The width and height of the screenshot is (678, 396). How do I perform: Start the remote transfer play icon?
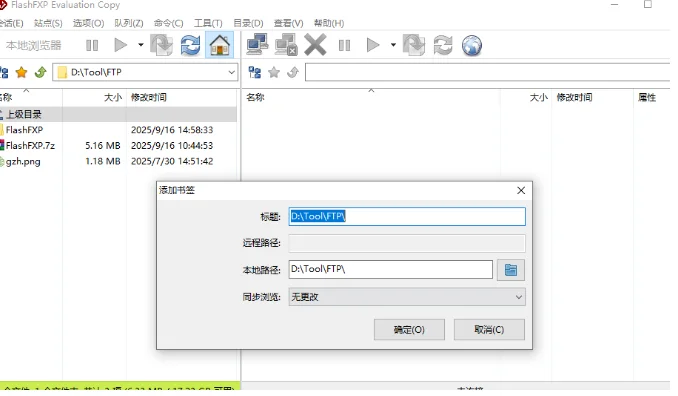point(373,45)
